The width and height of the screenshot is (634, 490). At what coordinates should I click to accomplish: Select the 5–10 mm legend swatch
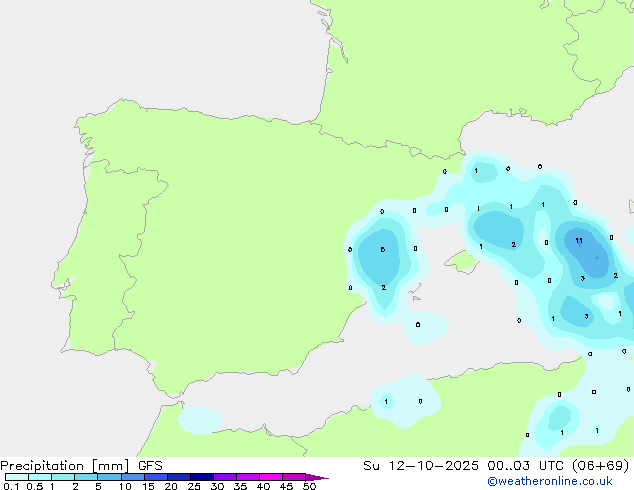tap(109, 477)
